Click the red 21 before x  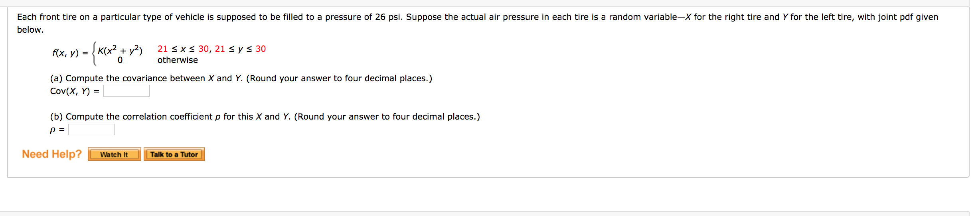pyautogui.click(x=162, y=49)
